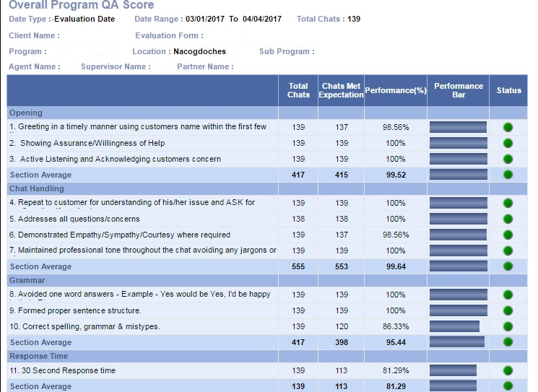This screenshot has width=538, height=392.
Task: Click the Nacogdoches location value
Action: 199,51
